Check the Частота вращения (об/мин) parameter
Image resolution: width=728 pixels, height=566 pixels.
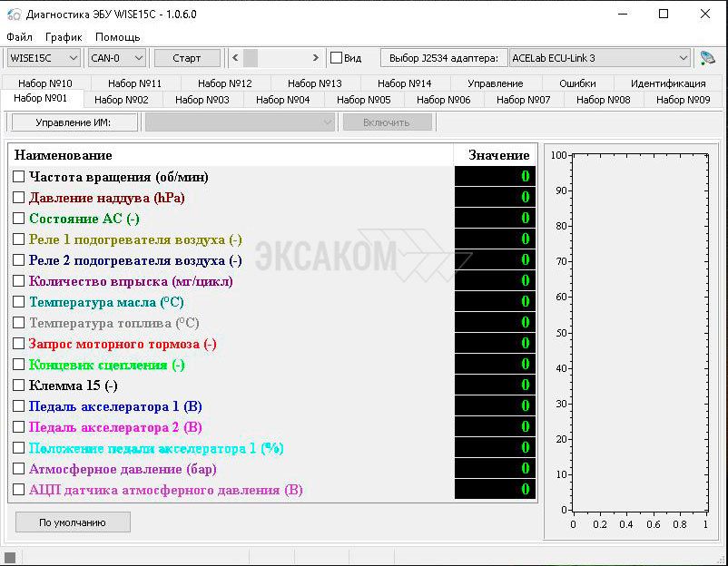(x=19, y=177)
